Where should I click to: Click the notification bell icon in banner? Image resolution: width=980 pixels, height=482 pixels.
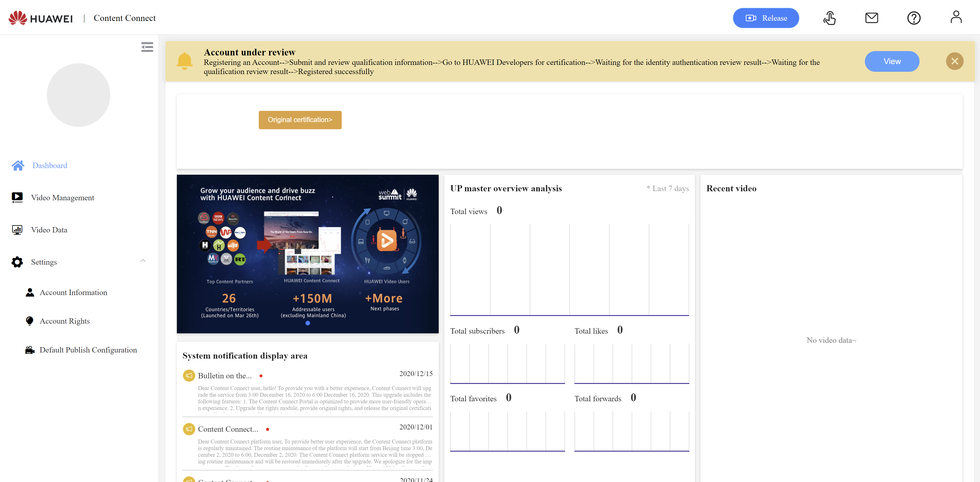tap(185, 61)
